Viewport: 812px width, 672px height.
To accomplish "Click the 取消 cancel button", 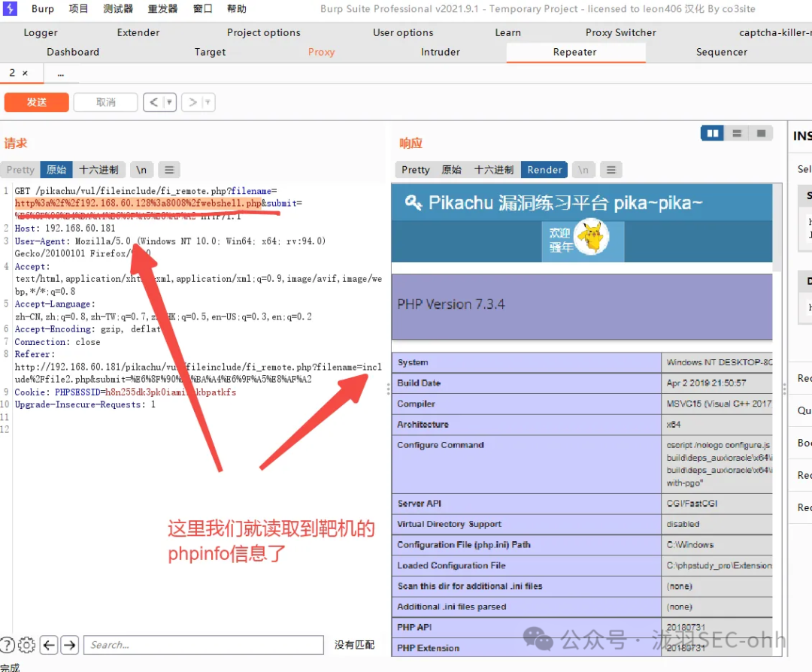I will coord(106,102).
